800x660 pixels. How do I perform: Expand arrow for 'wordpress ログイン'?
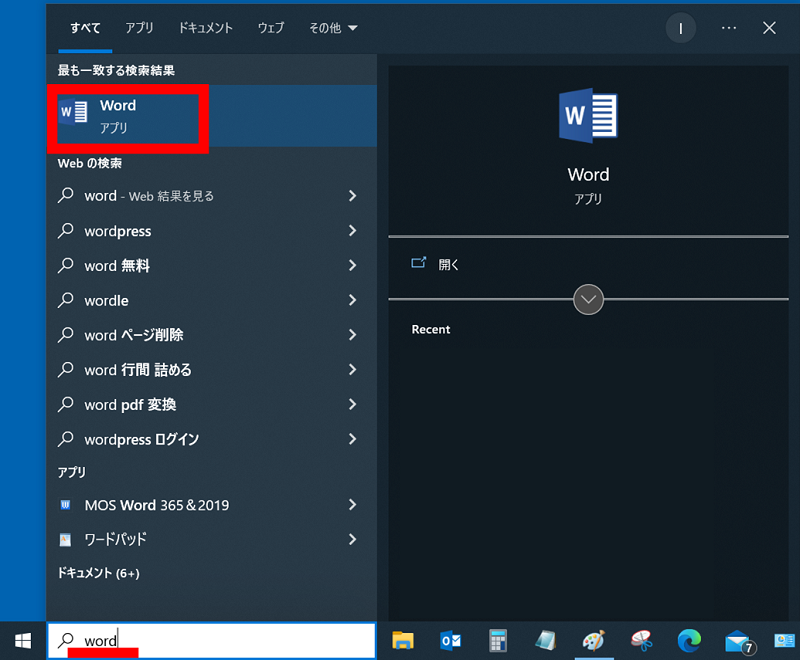[x=353, y=439]
